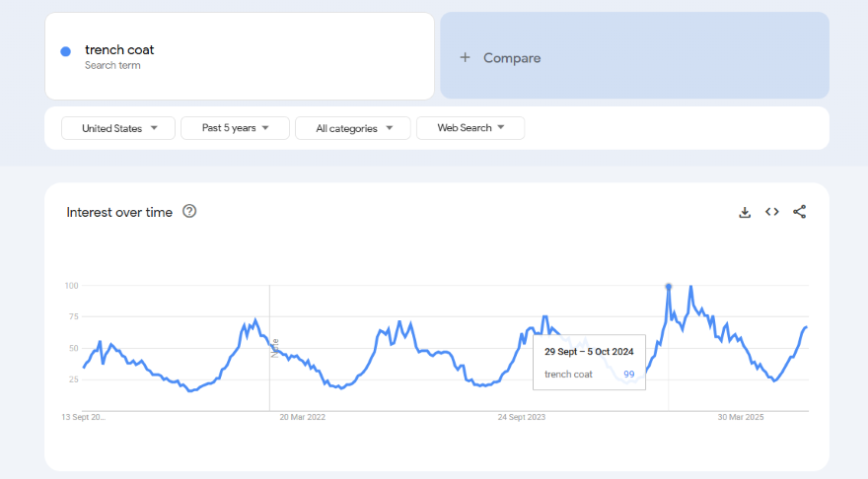Click the 20 Mar 2022 axis label

[x=303, y=417]
